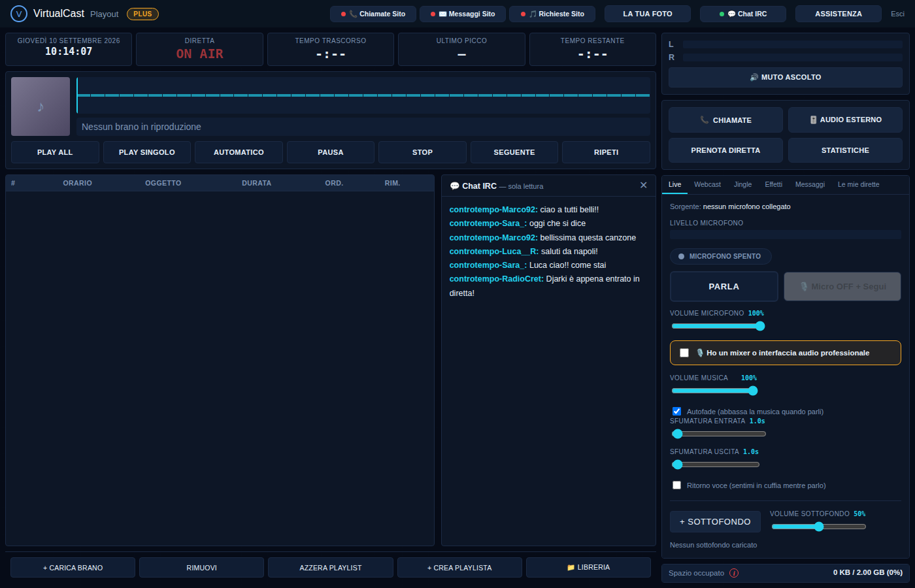Click PLAY SINGOLO
The height and width of the screenshot is (588, 915).
point(147,152)
